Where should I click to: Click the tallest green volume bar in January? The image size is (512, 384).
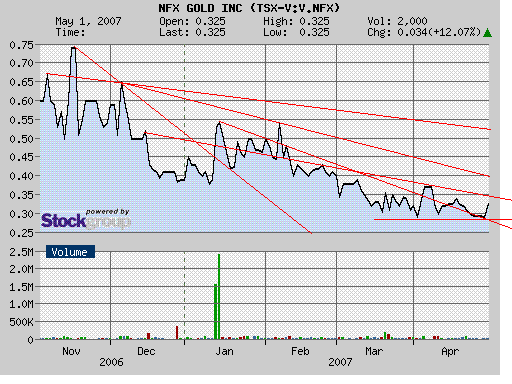[x=219, y=297]
